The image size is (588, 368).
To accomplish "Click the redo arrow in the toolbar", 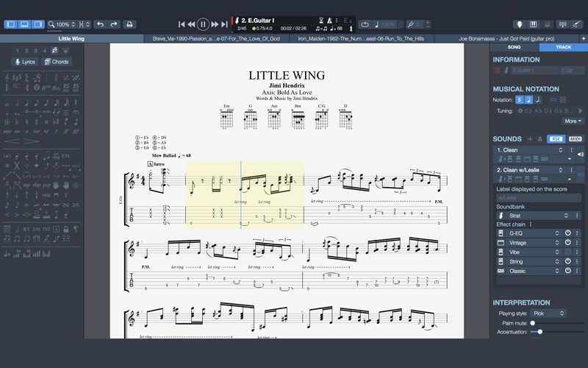I will coord(114,24).
